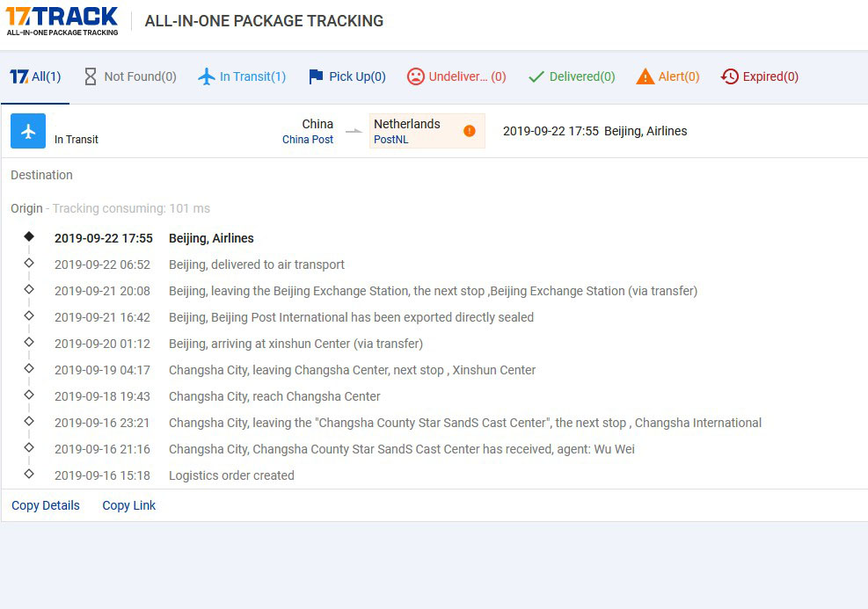Select 'Beijing Post International has been exported' event

pyautogui.click(x=352, y=317)
